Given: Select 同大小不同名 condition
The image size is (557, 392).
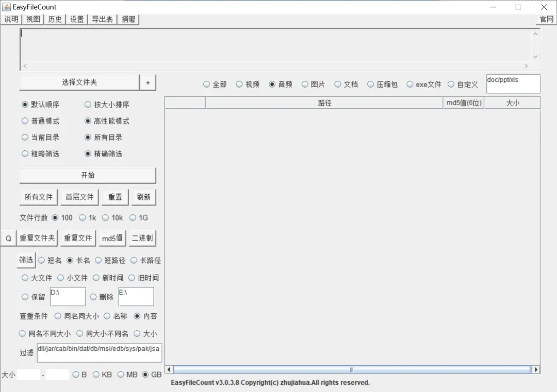Looking at the screenshot, I should pyautogui.click(x=102, y=334).
